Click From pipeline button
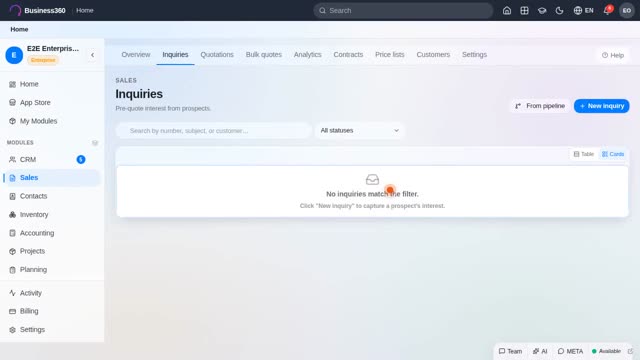 [540, 106]
